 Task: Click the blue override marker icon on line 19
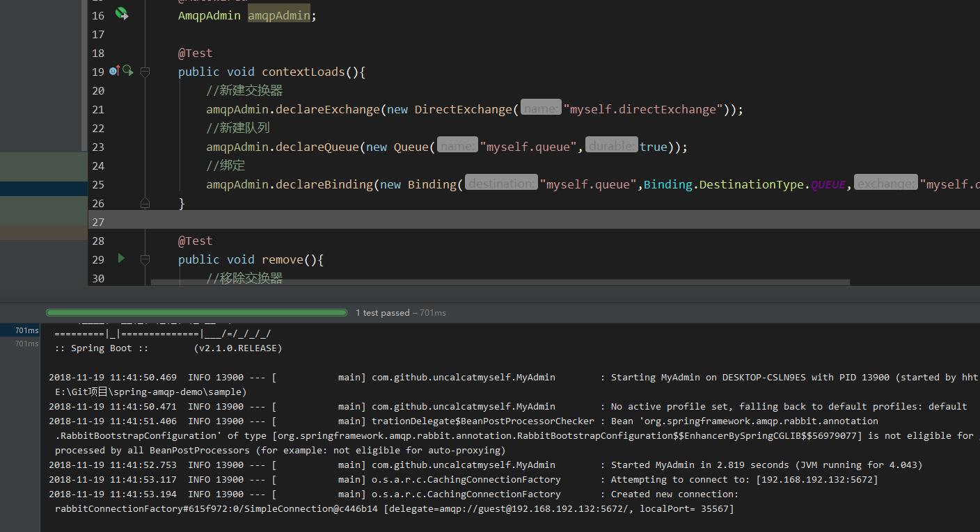(114, 71)
